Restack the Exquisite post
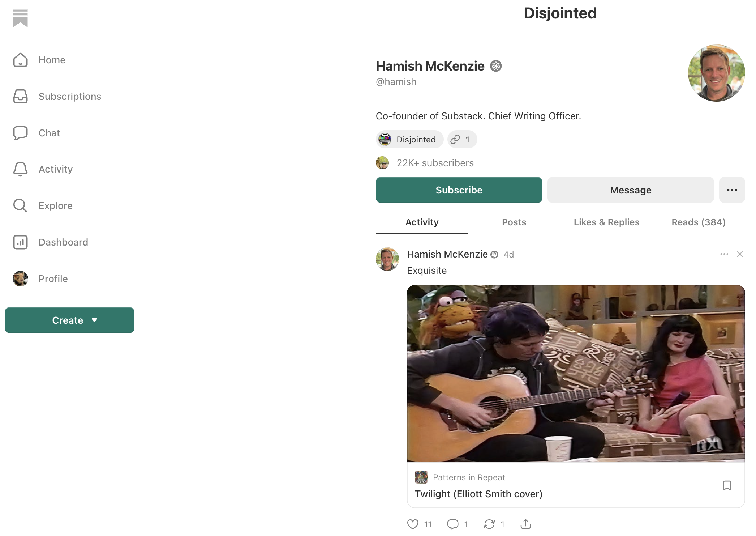This screenshot has width=756, height=536. pos(489,524)
